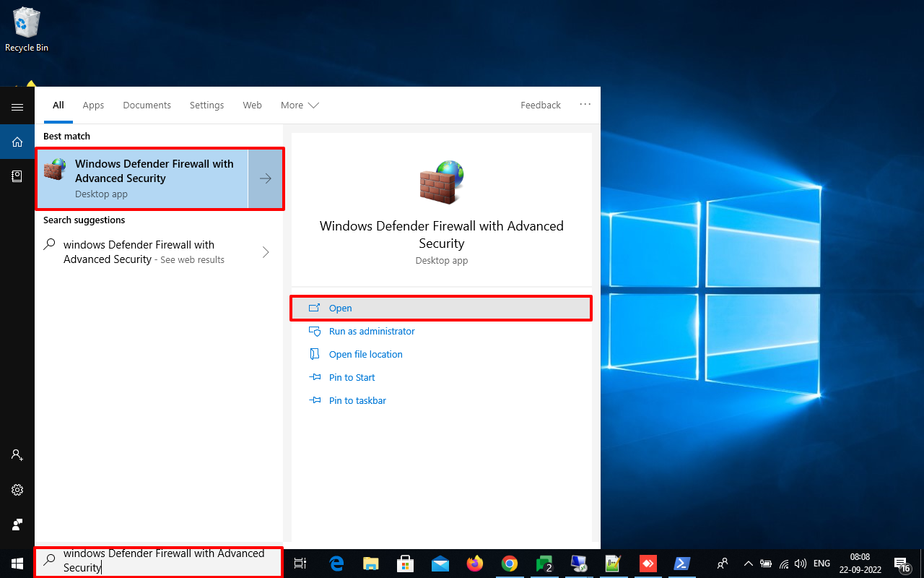The height and width of the screenshot is (578, 924).
Task: Open the Mail app from taskbar
Action: 440,564
